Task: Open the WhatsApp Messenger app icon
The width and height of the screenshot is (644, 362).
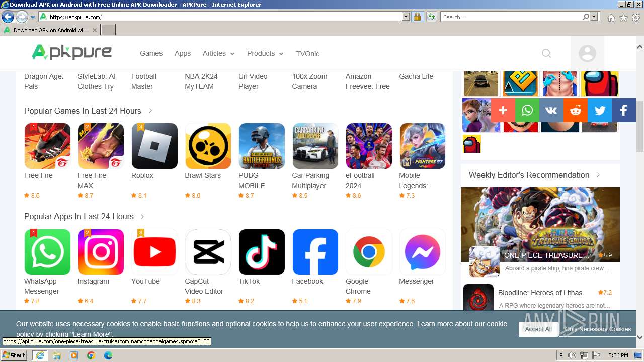Action: 47,252
